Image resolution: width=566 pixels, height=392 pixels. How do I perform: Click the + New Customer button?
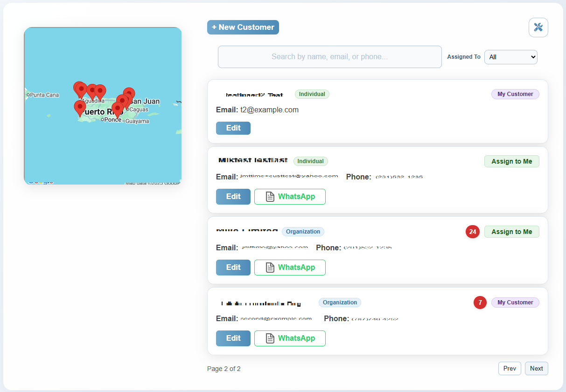243,27
